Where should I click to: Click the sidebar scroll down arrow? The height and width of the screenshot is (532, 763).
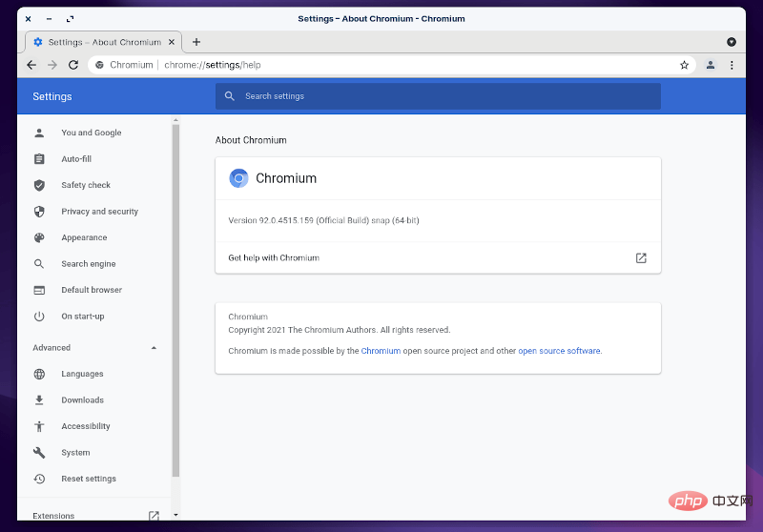(175, 515)
